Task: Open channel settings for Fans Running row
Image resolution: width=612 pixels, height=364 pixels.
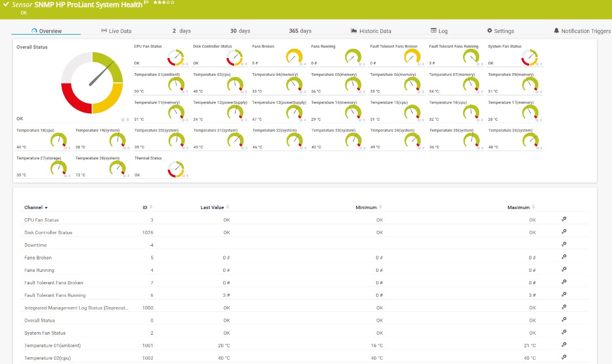Action: coord(564,269)
